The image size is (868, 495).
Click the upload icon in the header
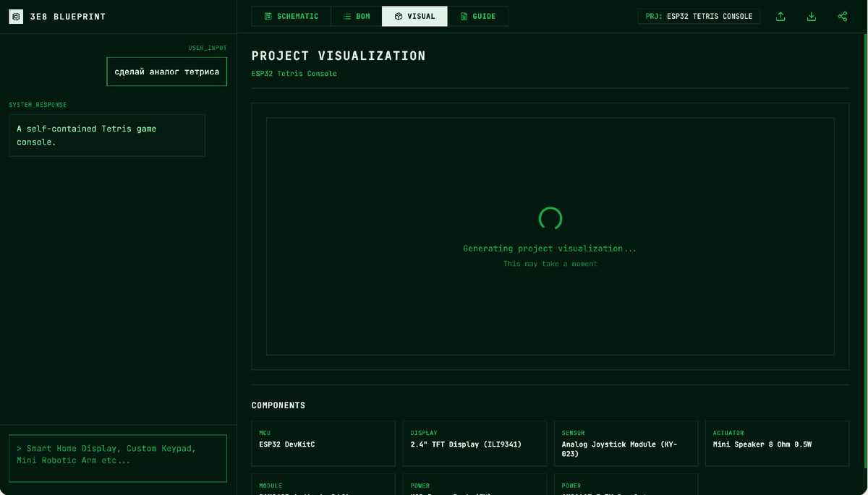(780, 17)
